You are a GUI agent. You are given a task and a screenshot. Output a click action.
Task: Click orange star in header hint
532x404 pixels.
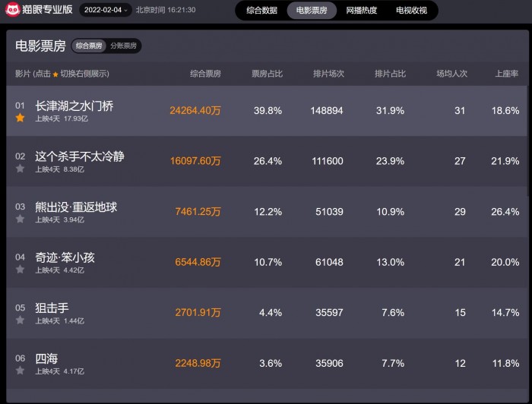[55, 74]
